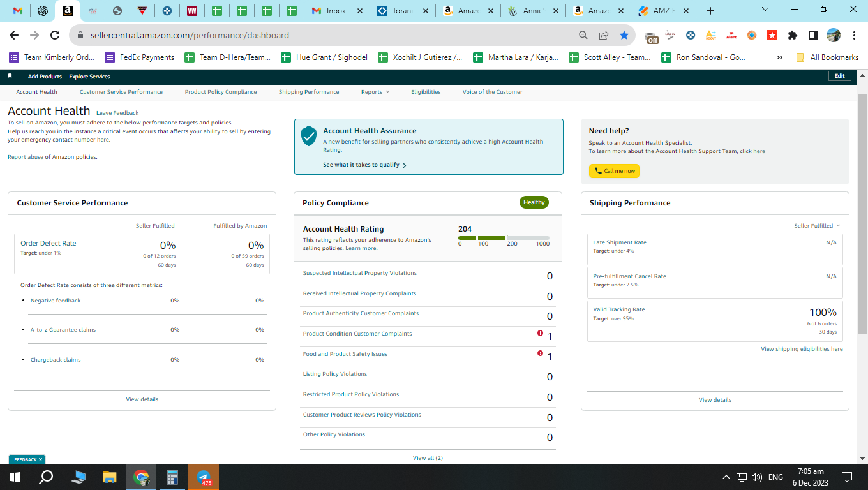Open the FedEx Payments bookmark

pos(139,57)
